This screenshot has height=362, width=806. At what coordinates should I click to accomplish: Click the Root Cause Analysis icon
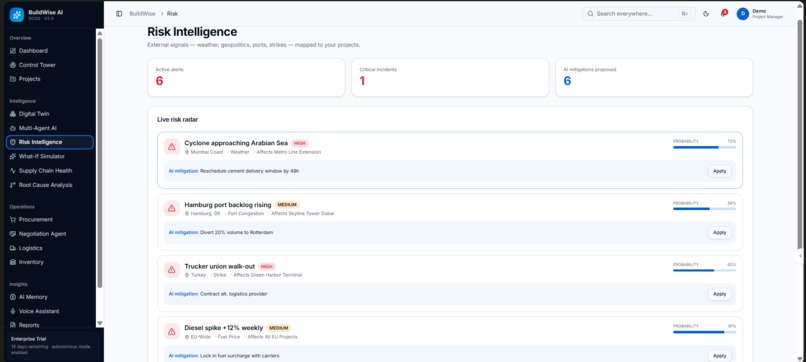(13, 185)
